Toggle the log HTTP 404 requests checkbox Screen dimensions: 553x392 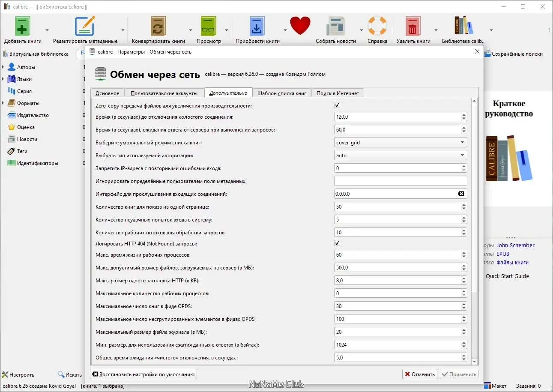pyautogui.click(x=337, y=243)
